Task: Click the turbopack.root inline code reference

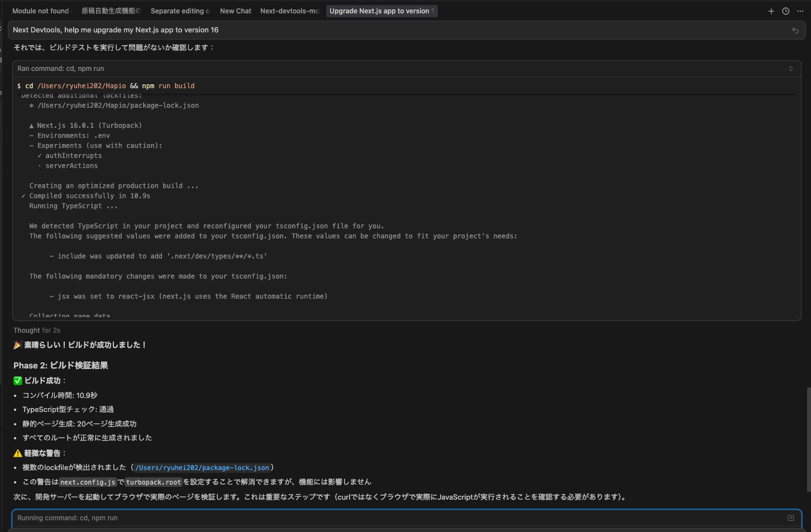Action: coord(154,482)
